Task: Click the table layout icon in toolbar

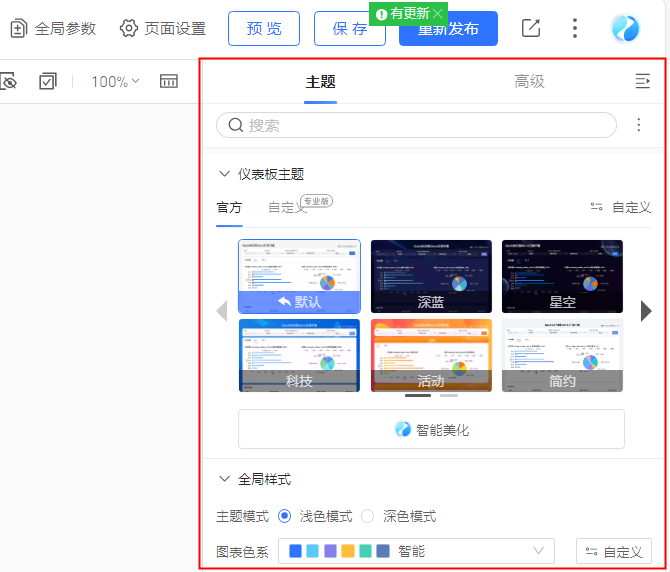Action: pos(169,81)
